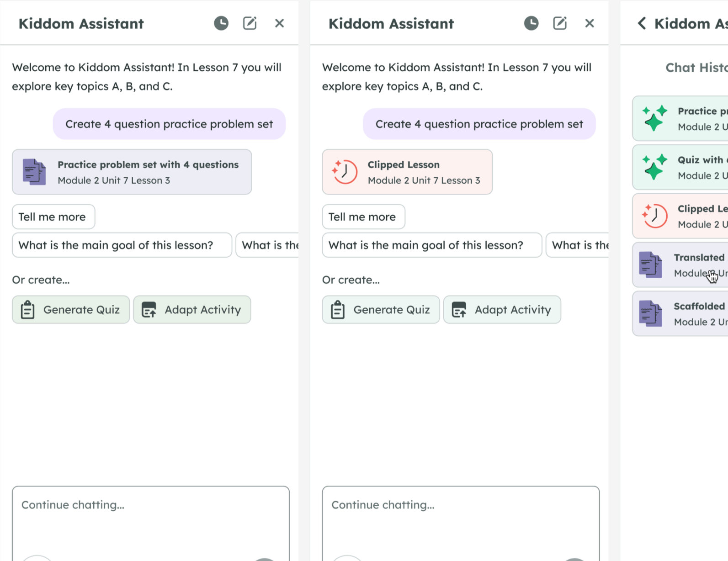The height and width of the screenshot is (561, 728).
Task: Click the Generate Quiz label in the left panel
Action: 81,310
